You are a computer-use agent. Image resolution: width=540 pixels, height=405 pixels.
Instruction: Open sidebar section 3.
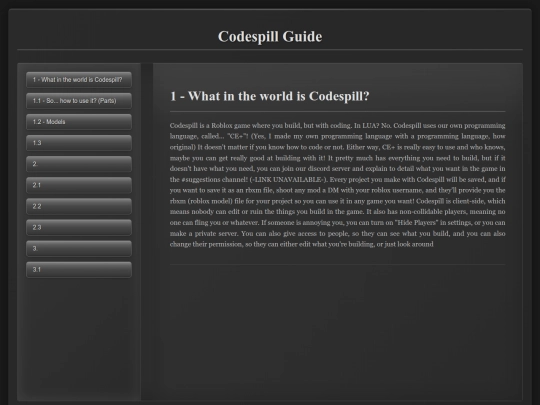pos(79,248)
